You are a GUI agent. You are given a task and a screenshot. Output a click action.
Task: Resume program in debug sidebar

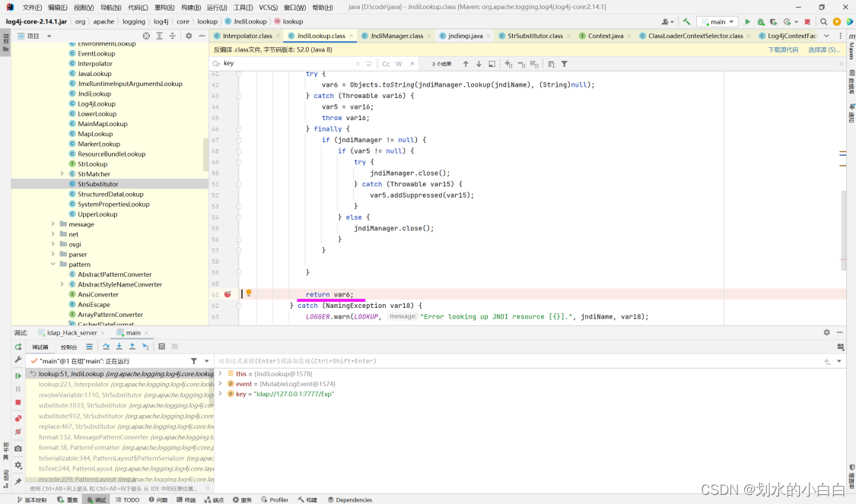tap(18, 376)
